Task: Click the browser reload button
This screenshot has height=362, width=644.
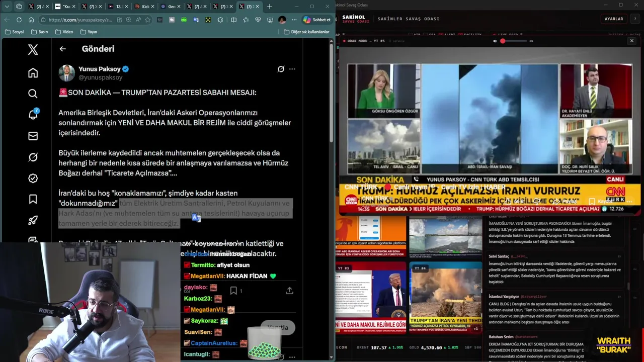Action: (19, 20)
